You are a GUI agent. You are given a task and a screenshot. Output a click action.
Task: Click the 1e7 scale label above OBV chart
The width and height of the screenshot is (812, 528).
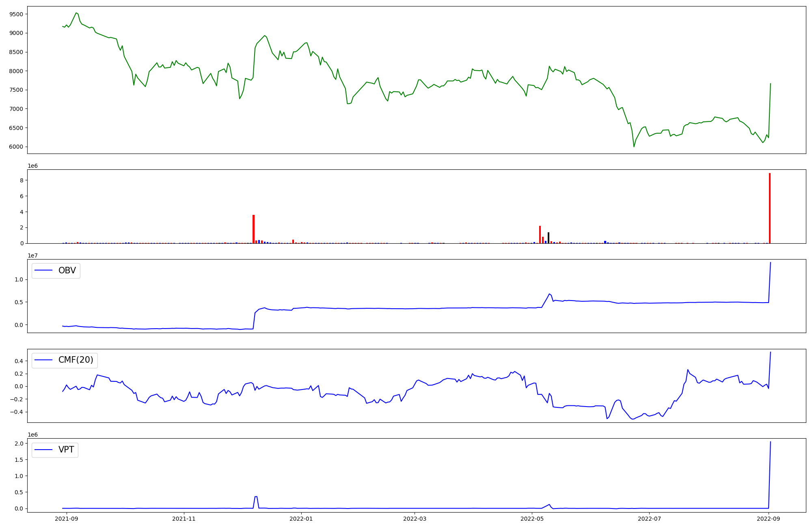[x=33, y=255]
